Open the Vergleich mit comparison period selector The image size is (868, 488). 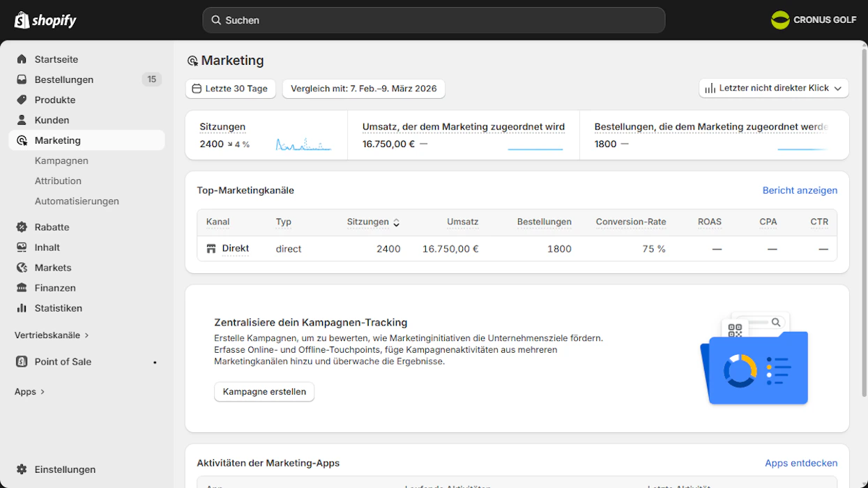[364, 89]
